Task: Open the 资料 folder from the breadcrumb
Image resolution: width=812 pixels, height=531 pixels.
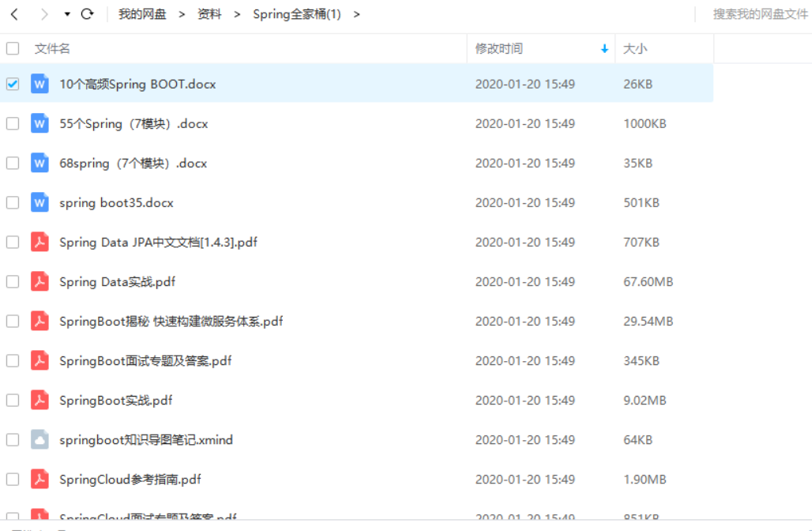Action: 209,13
